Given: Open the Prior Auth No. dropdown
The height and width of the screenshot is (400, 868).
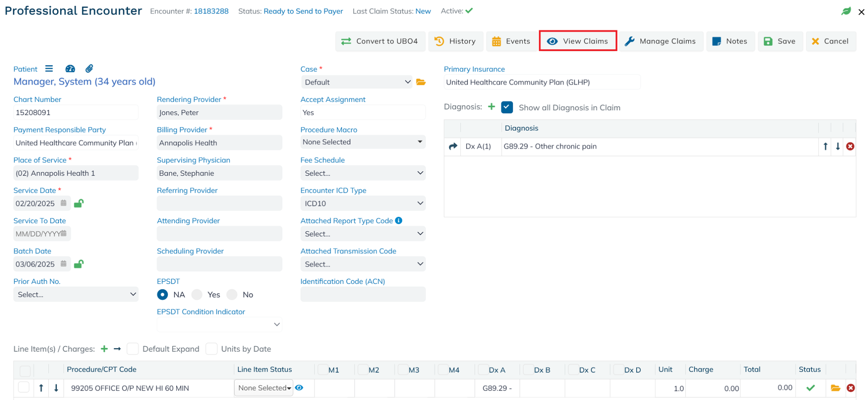Looking at the screenshot, I should (x=76, y=294).
